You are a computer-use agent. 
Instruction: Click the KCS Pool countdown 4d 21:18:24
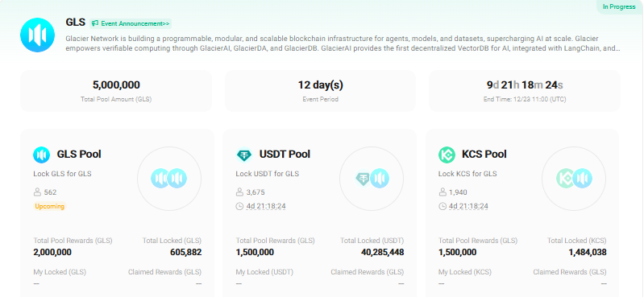click(x=468, y=206)
